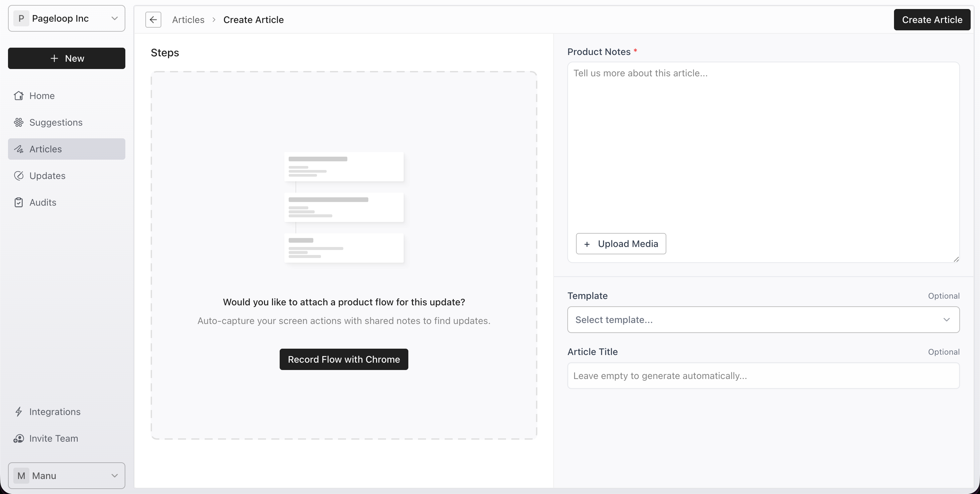The height and width of the screenshot is (494, 980).
Task: Click the Articles pen icon
Action: pos(19,149)
